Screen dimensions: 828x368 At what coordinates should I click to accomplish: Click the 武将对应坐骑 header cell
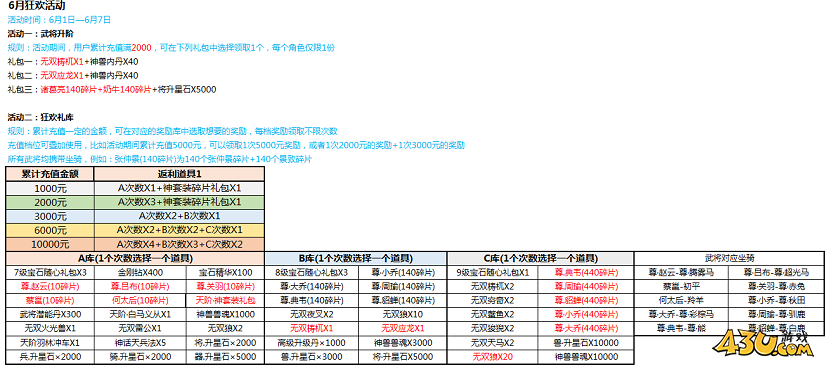click(729, 259)
